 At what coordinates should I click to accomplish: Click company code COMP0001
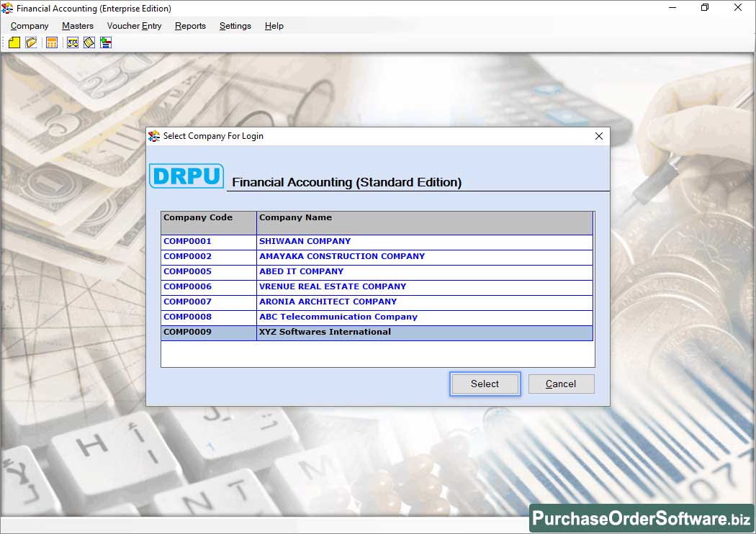[187, 242]
